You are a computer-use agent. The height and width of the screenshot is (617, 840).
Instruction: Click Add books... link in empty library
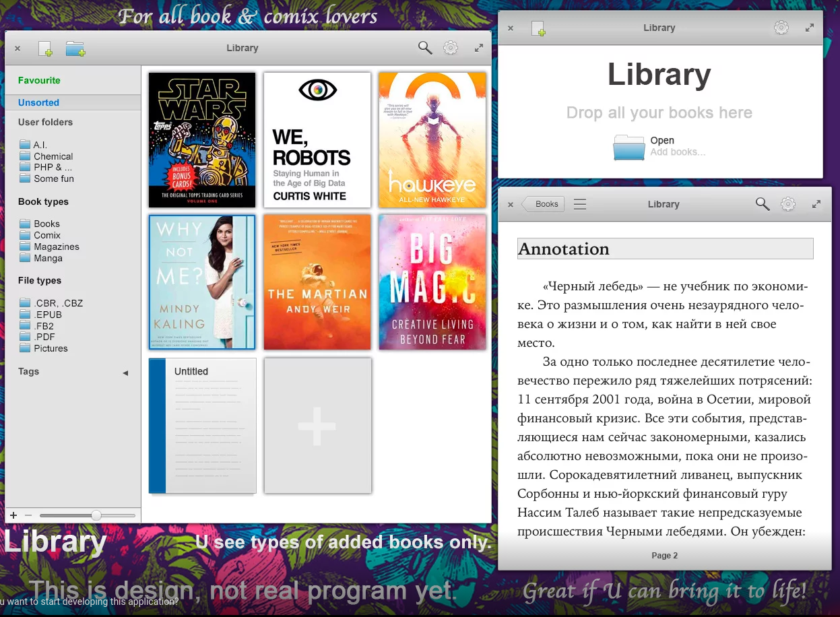click(x=678, y=152)
